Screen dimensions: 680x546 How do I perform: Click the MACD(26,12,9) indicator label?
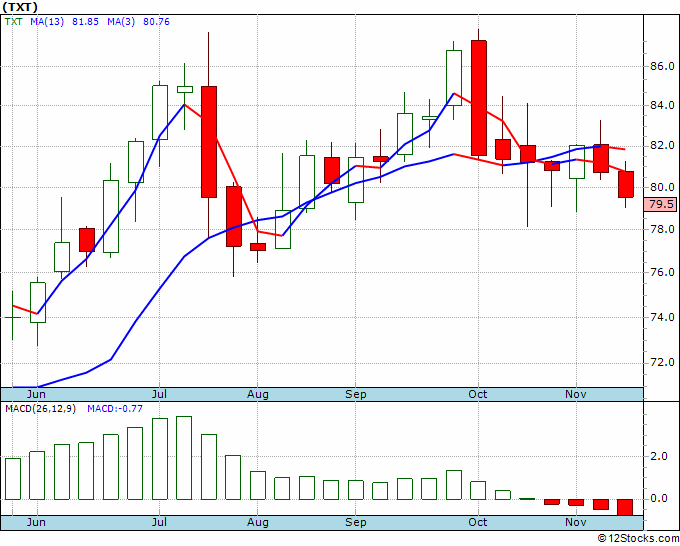pyautogui.click(x=40, y=409)
